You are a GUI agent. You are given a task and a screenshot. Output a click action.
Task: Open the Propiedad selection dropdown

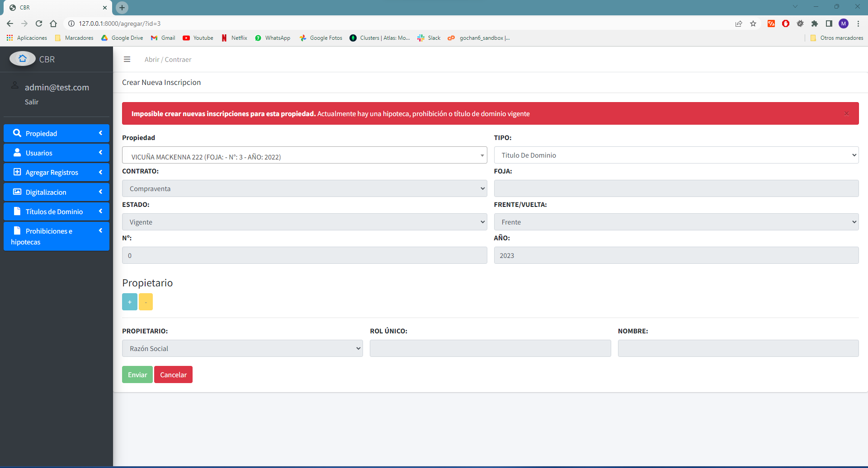304,155
